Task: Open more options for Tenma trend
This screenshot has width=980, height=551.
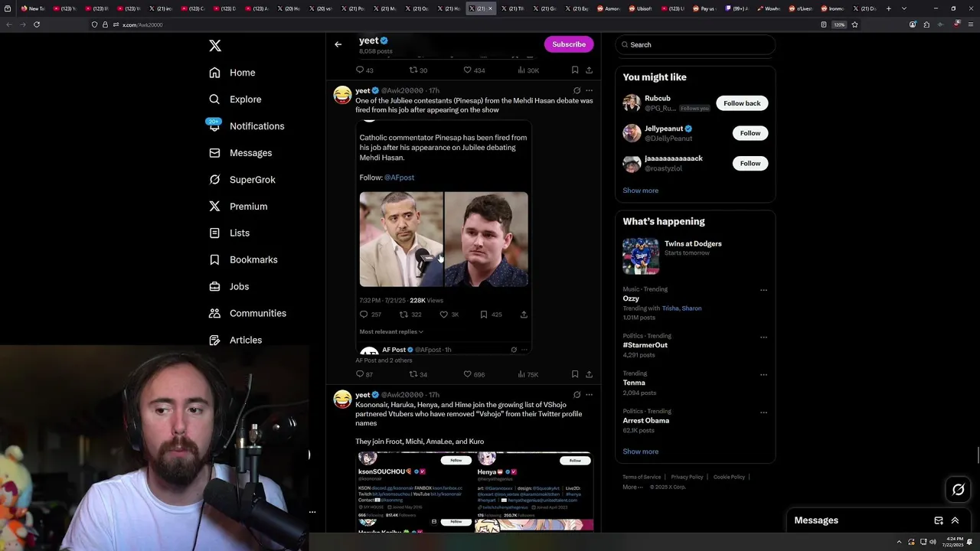Action: [x=763, y=374]
